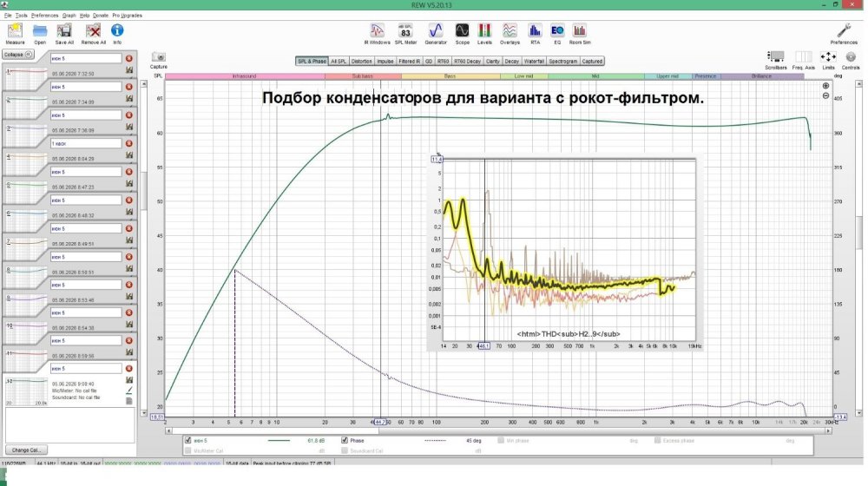Toggle the Min phase checkbox
Screen dimensions: 868x486
tap(501, 440)
